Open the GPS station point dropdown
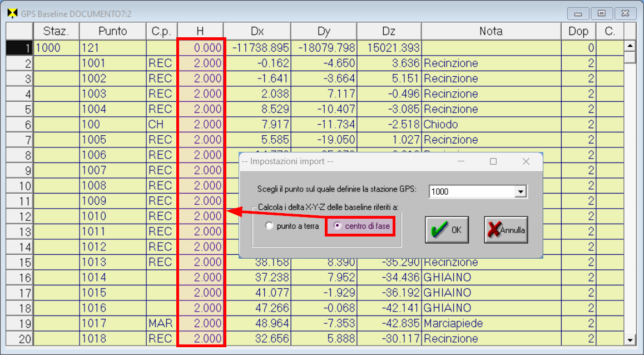 point(521,191)
